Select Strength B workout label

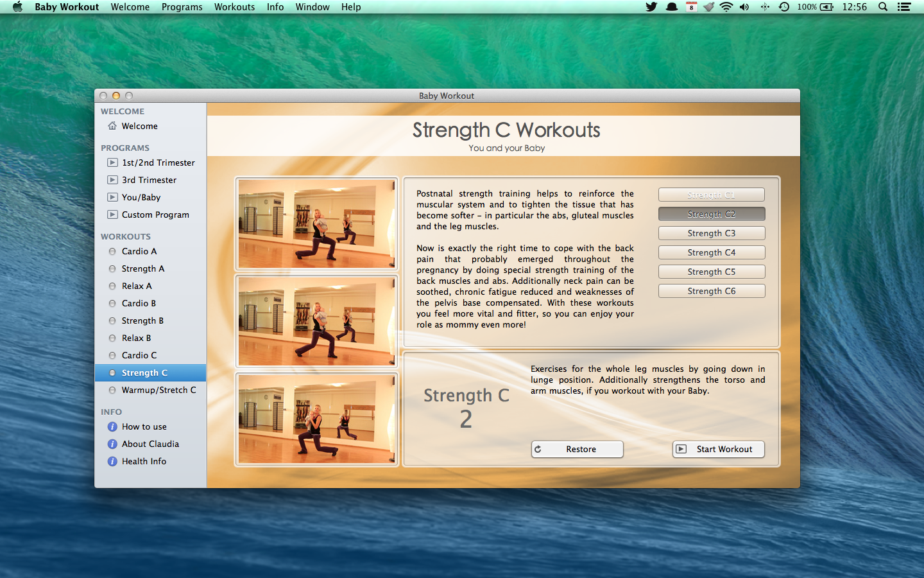click(142, 320)
